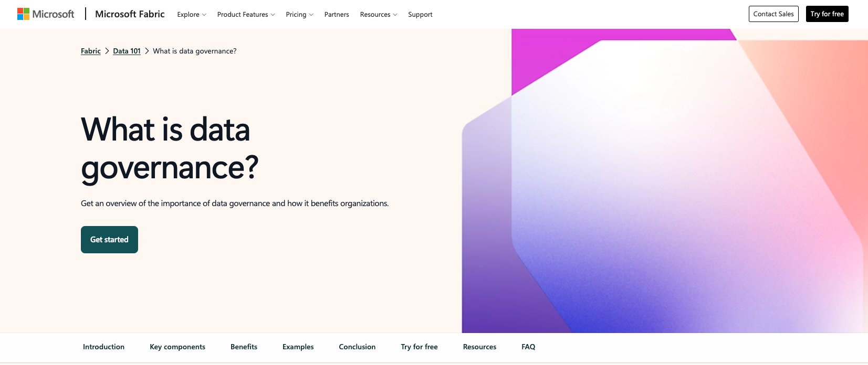Open the Pricing dropdown menu
The height and width of the screenshot is (365, 868).
(299, 15)
